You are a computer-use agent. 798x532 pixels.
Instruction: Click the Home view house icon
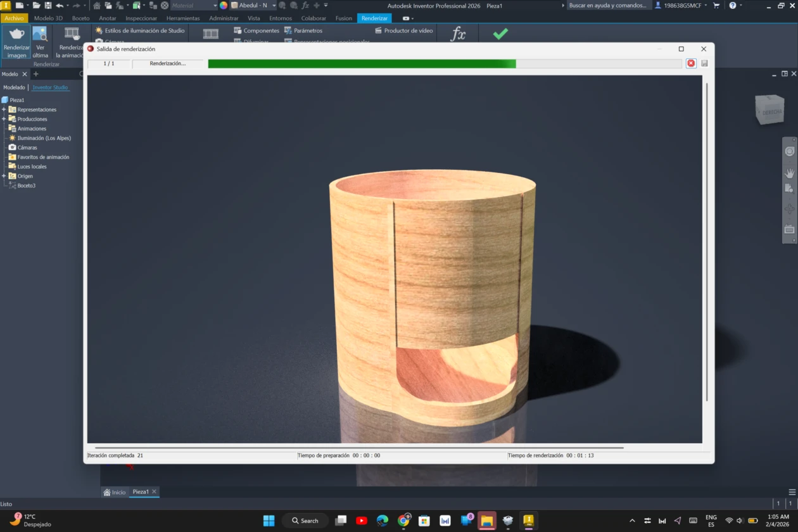[97, 5]
